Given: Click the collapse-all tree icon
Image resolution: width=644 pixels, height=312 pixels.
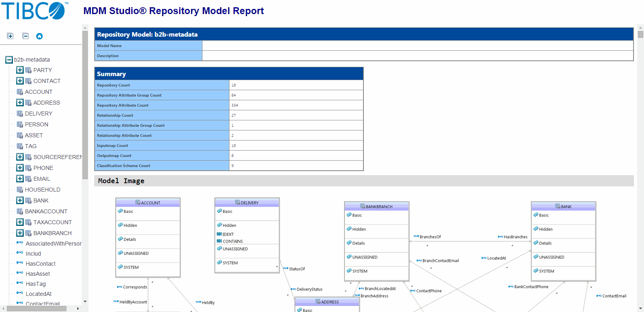Looking at the screenshot, I should (x=25, y=36).
